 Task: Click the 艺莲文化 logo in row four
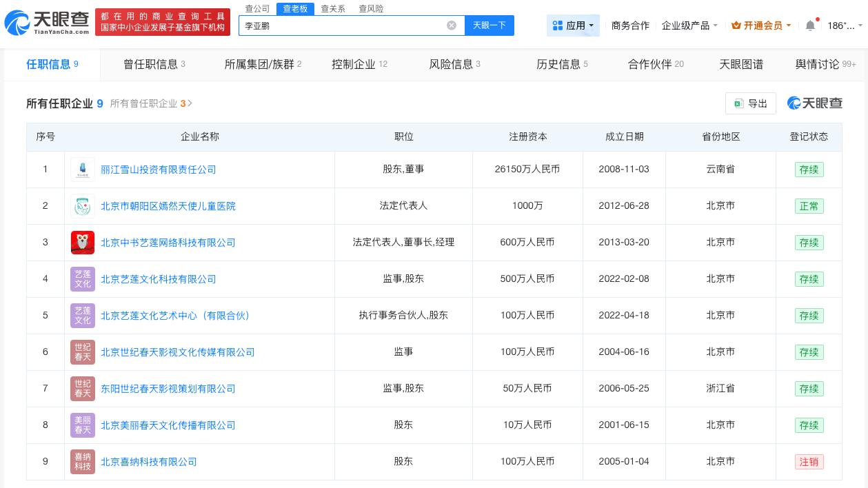(83, 279)
